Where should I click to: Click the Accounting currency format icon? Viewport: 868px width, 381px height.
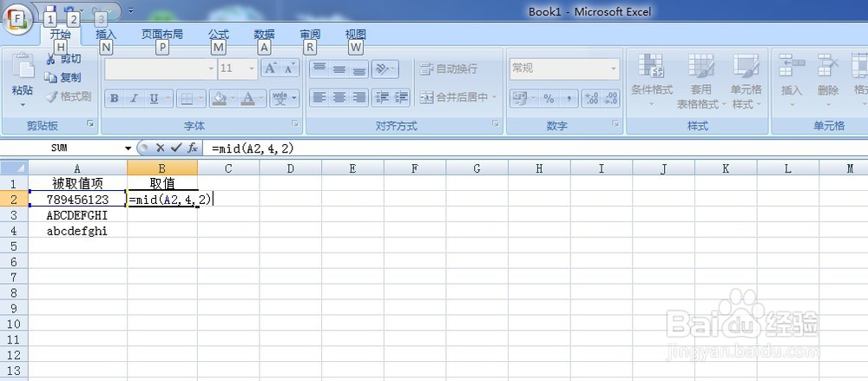[x=519, y=99]
